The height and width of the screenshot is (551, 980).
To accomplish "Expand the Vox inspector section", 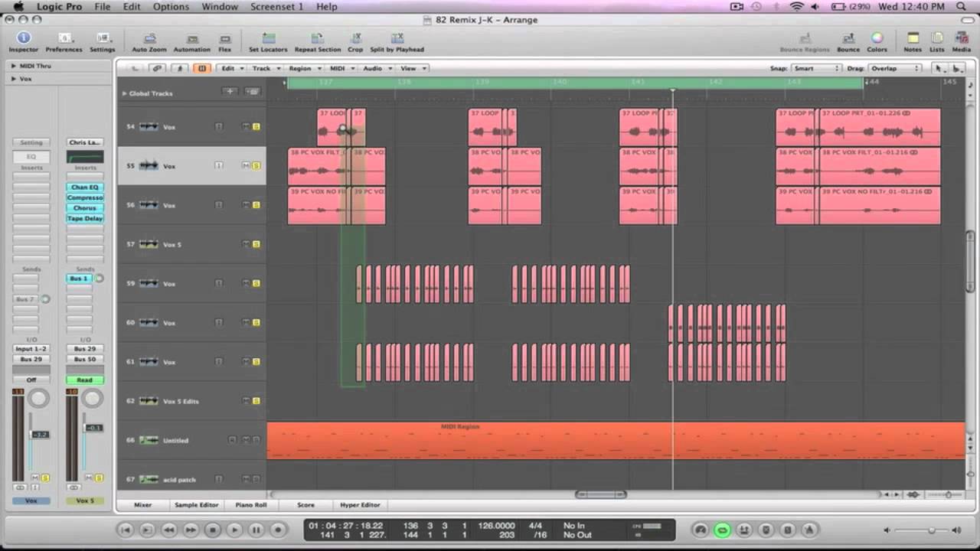I will [x=13, y=79].
